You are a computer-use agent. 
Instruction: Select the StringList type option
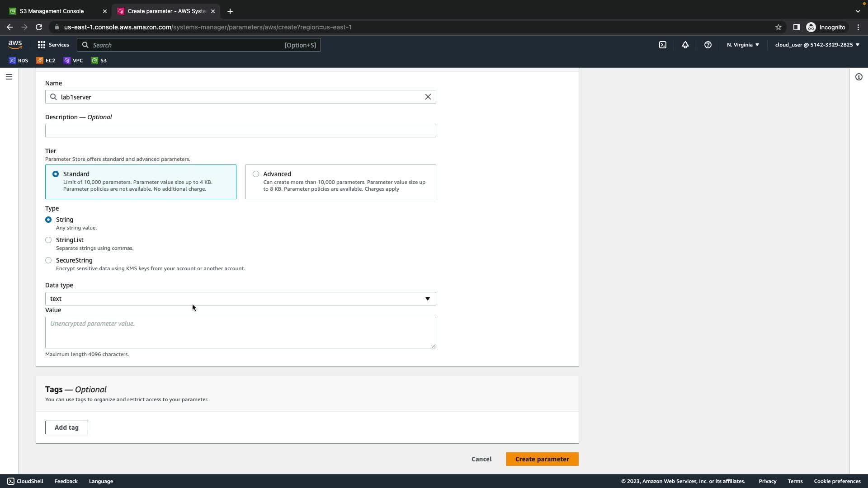[x=48, y=240]
